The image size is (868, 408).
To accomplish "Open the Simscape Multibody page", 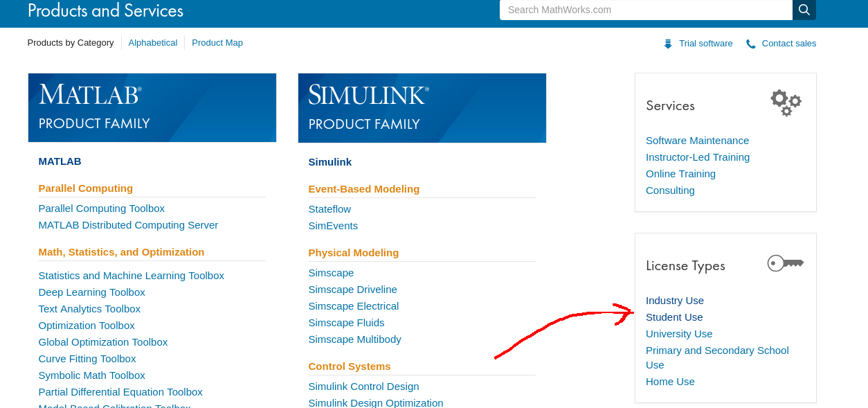I will [x=354, y=339].
